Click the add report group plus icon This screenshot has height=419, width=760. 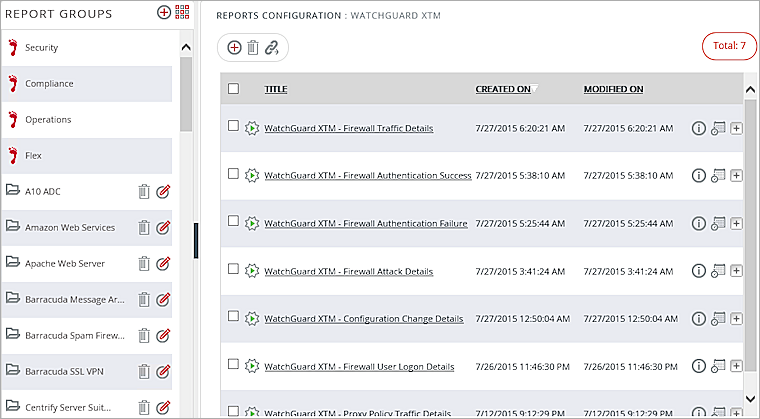164,13
